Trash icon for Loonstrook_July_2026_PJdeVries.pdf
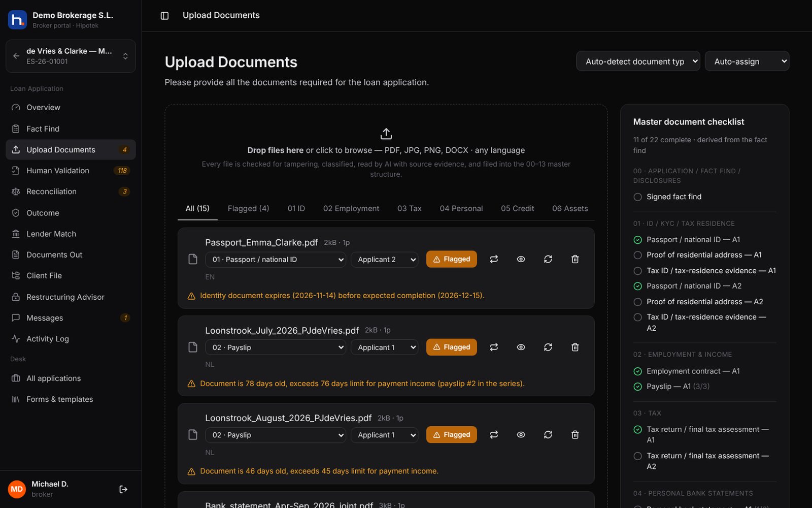The image size is (812, 508). 575,347
